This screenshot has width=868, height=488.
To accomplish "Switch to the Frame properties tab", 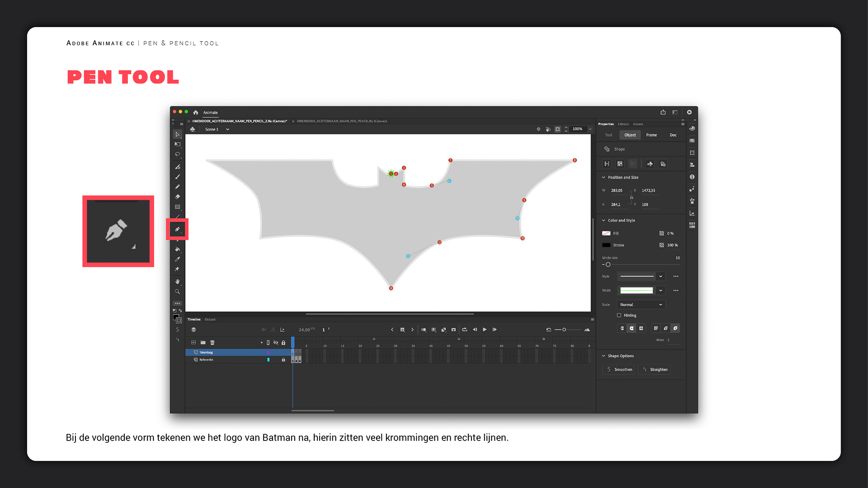I will [x=651, y=135].
